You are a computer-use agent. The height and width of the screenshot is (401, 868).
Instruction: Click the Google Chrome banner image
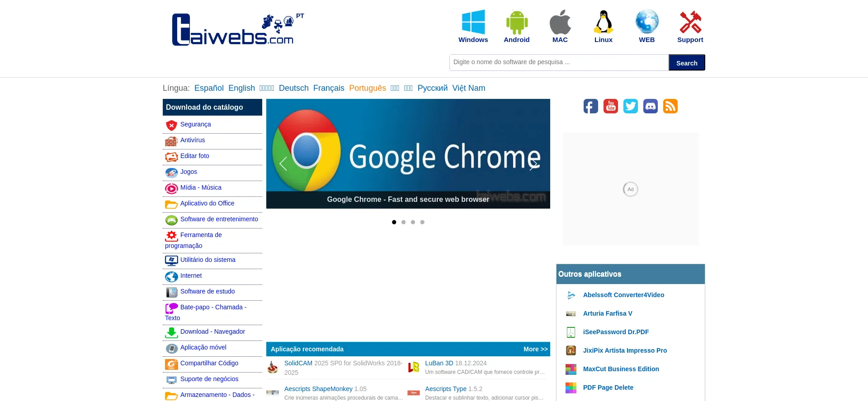[408, 154]
